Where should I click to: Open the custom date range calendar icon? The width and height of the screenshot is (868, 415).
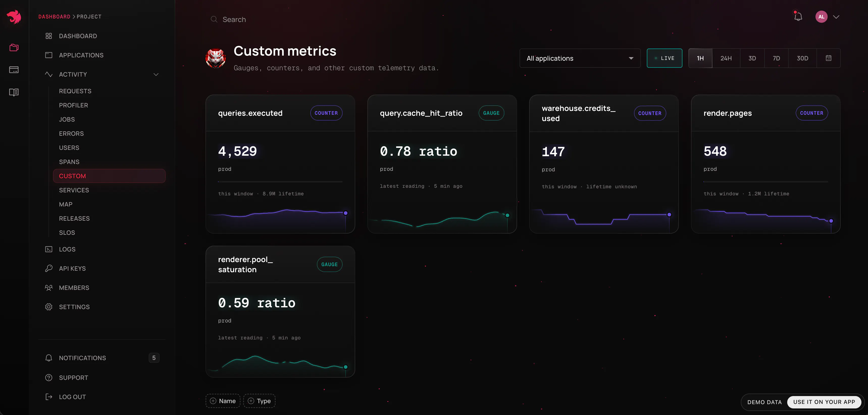pyautogui.click(x=829, y=58)
